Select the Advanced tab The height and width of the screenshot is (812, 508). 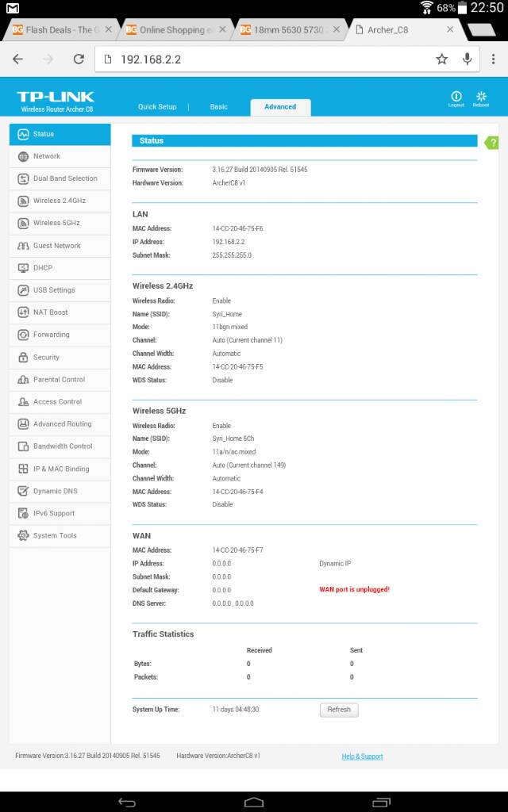coord(280,107)
